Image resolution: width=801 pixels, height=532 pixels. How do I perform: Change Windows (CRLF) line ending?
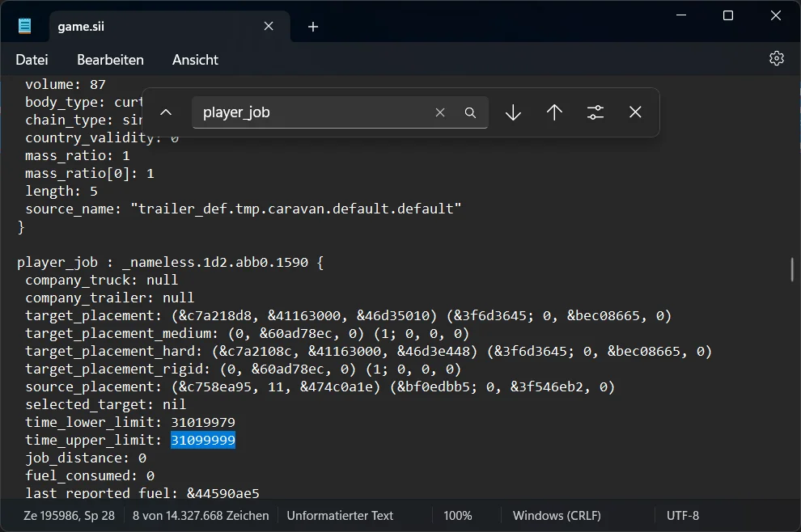click(557, 516)
